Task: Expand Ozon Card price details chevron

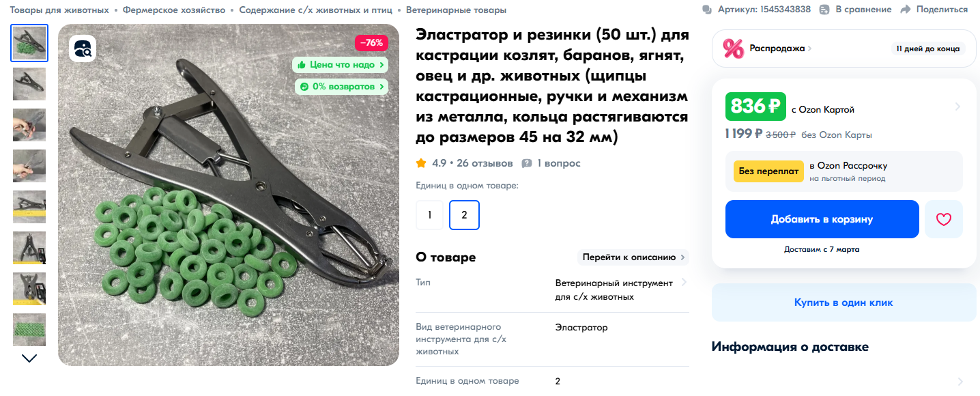Action: 957,107
